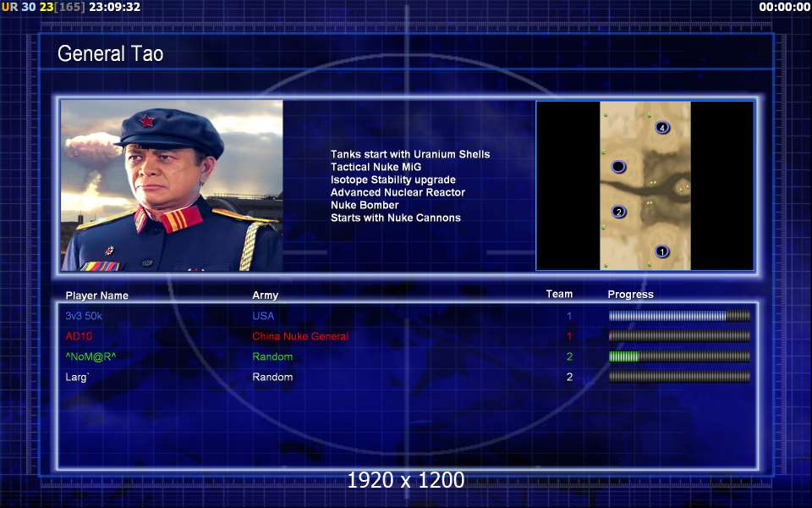This screenshot has width=812, height=508.
Task: Click the desert map preview thumbnail
Action: click(x=645, y=185)
